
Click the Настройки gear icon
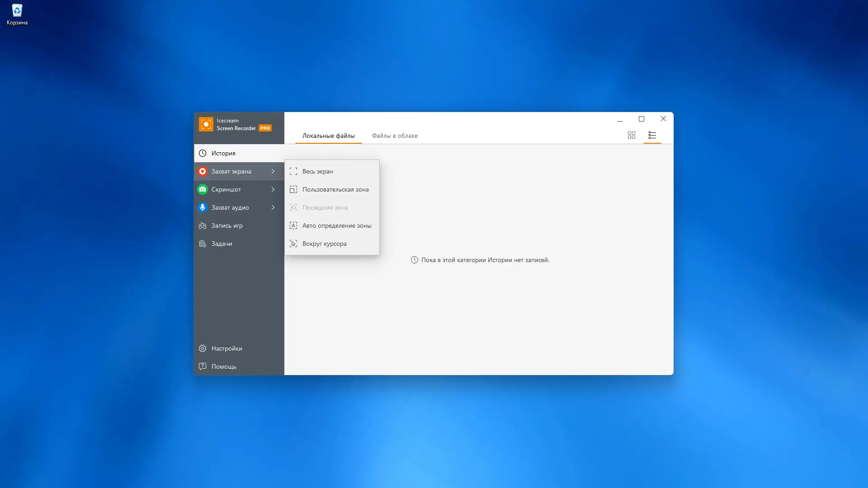(203, 348)
